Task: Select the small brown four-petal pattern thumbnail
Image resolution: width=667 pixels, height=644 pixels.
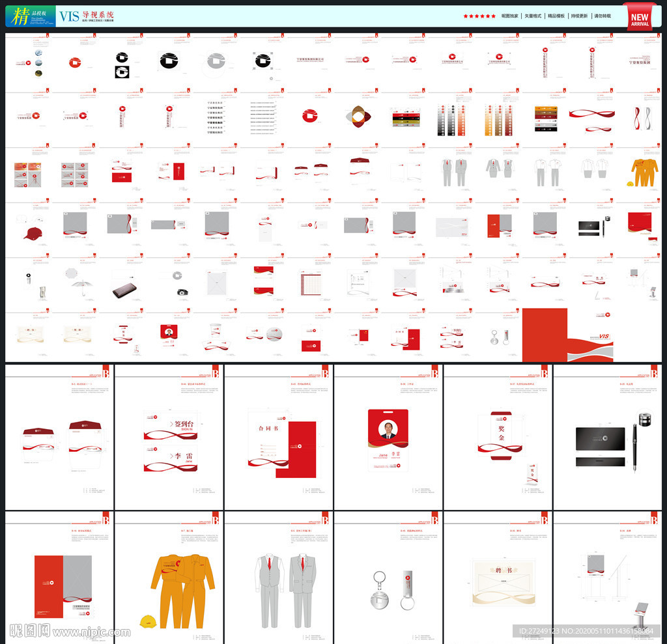Action: coord(358,117)
